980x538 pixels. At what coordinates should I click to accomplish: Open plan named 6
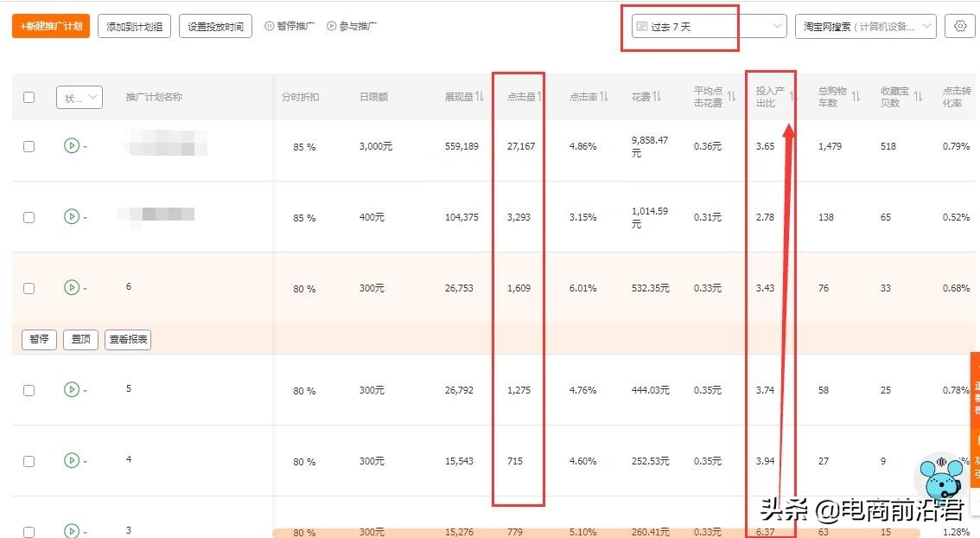click(129, 286)
